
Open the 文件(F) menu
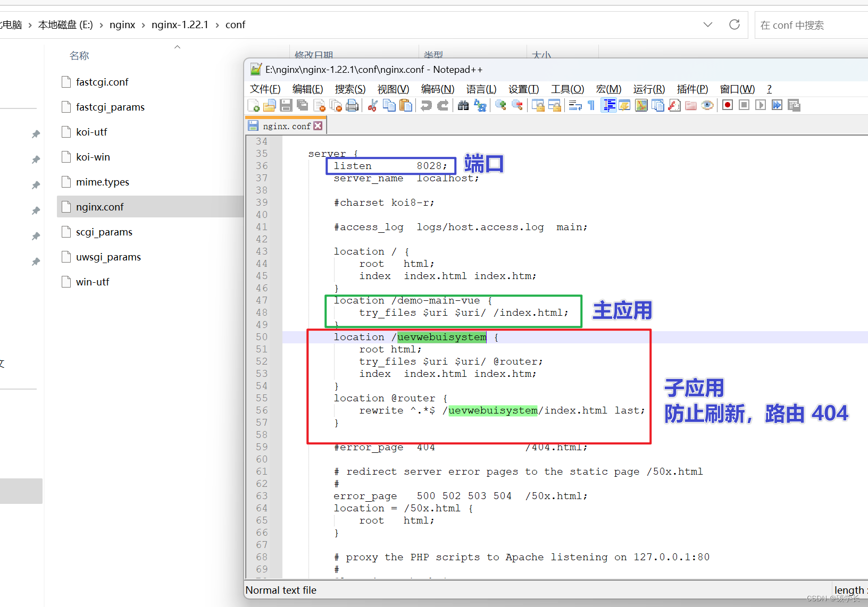(x=265, y=89)
